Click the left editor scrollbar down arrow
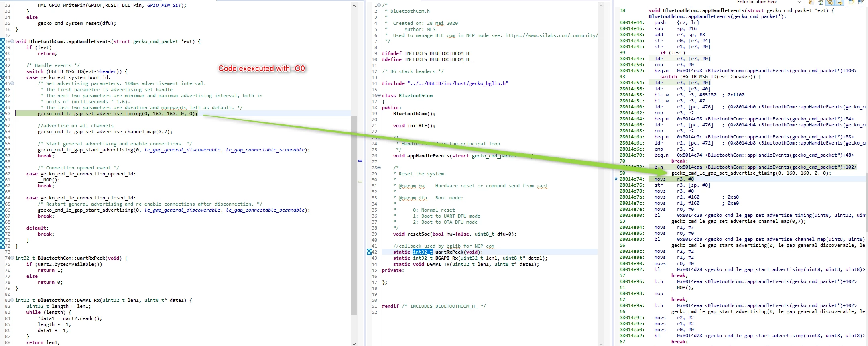 [354, 343]
